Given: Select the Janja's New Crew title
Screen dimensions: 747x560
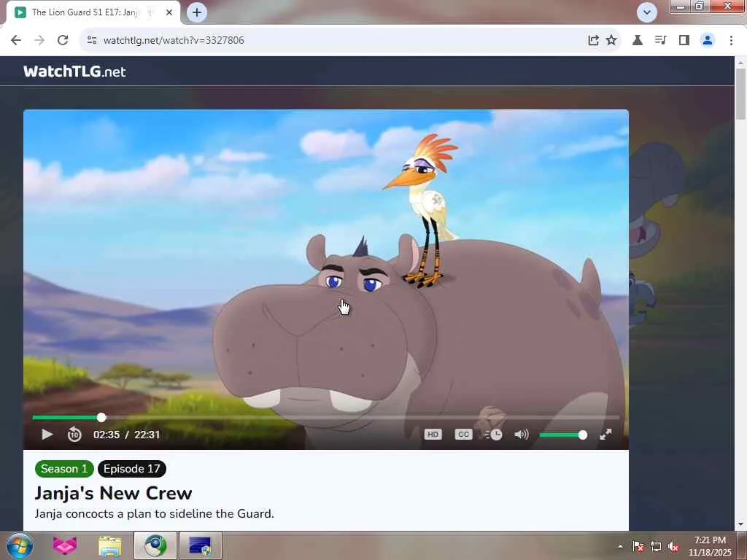Looking at the screenshot, I should [x=113, y=494].
